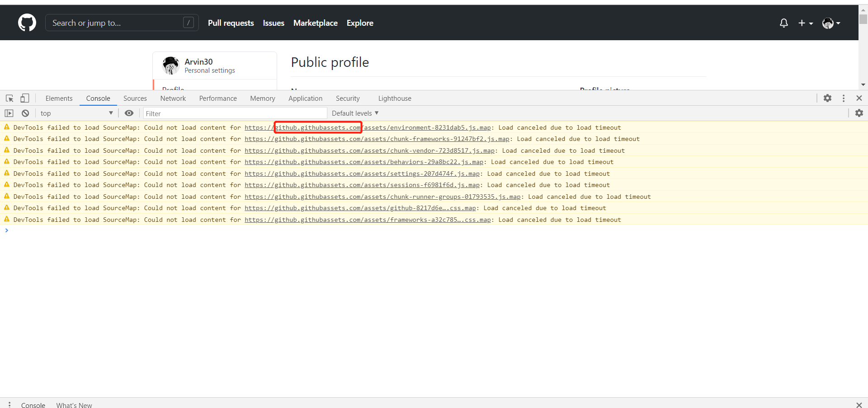Open Pull requests in GitHub header
The image size is (868, 408).
pyautogui.click(x=231, y=23)
